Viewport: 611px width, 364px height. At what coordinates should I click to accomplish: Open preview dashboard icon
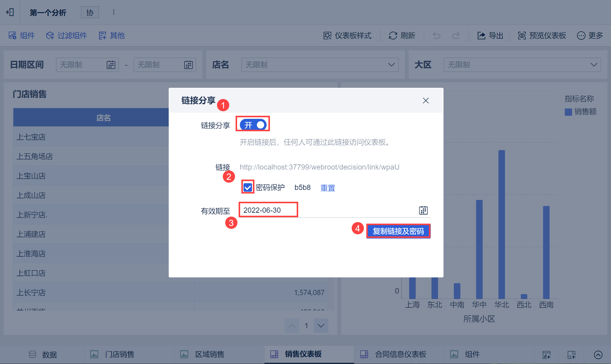pos(522,36)
